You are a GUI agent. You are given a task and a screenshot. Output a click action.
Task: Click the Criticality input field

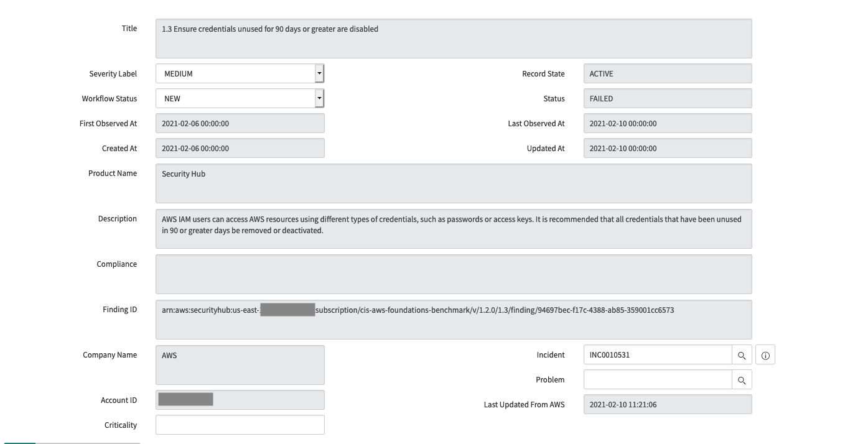pos(240,424)
